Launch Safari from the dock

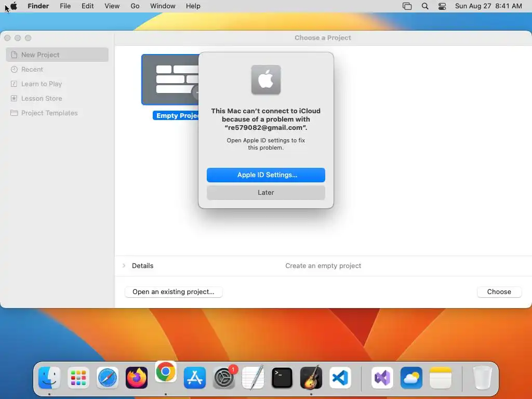pos(108,378)
